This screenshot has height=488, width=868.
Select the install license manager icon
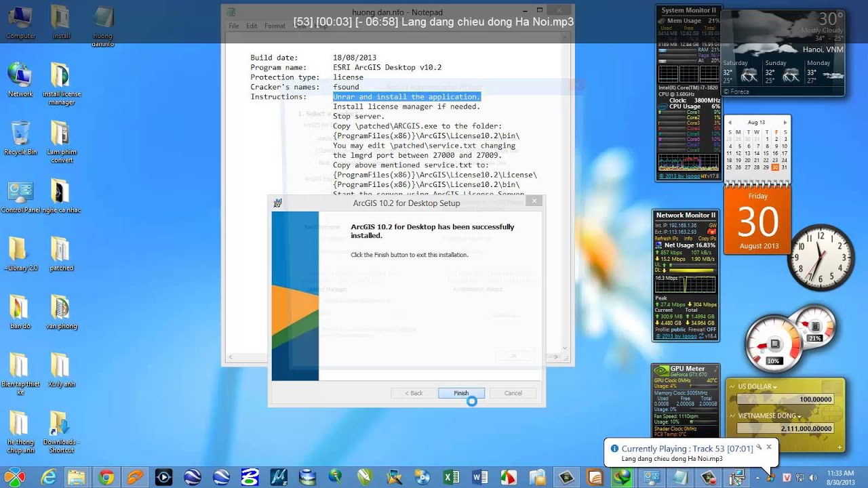point(61,84)
